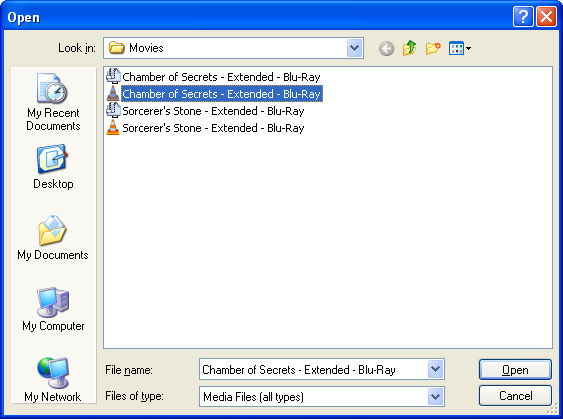The height and width of the screenshot is (419, 563).
Task: Expand the Look in folder dropdown
Action: click(x=355, y=48)
